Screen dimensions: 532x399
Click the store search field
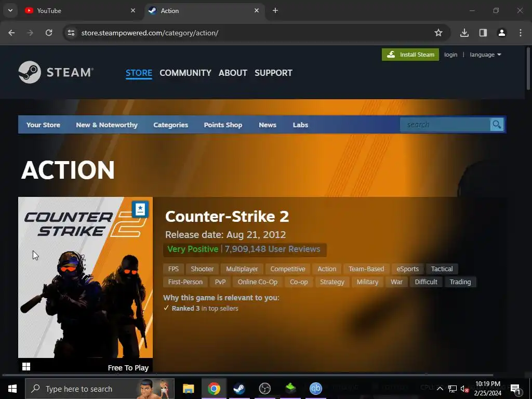point(445,125)
